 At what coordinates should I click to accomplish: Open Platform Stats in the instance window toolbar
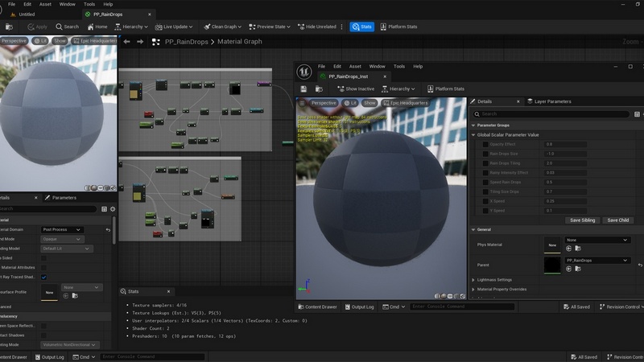pyautogui.click(x=445, y=88)
